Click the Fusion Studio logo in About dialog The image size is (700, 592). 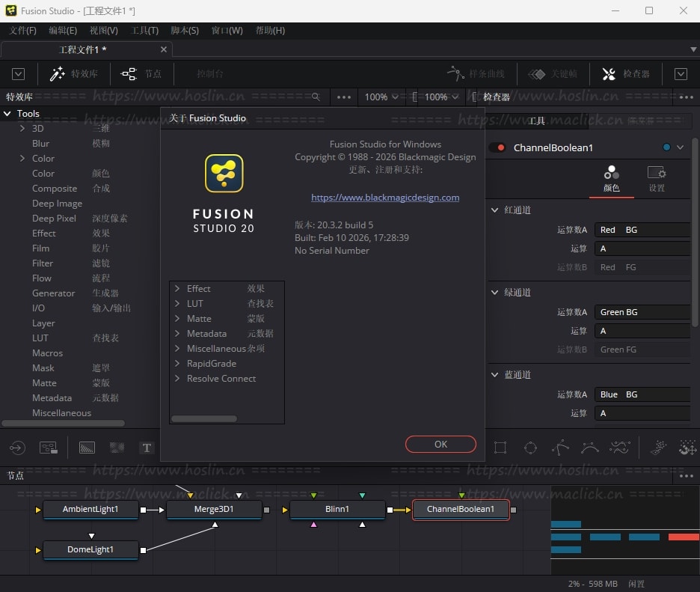coord(224,173)
